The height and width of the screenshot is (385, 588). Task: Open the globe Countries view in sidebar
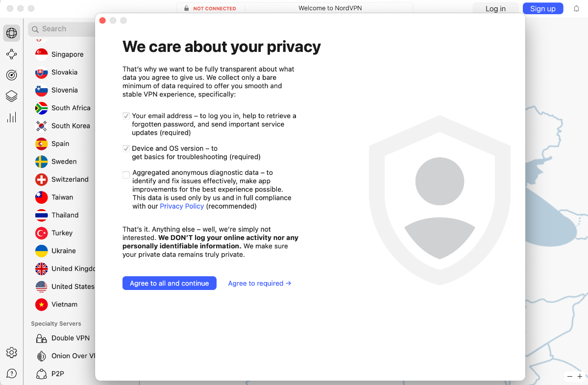tap(12, 33)
